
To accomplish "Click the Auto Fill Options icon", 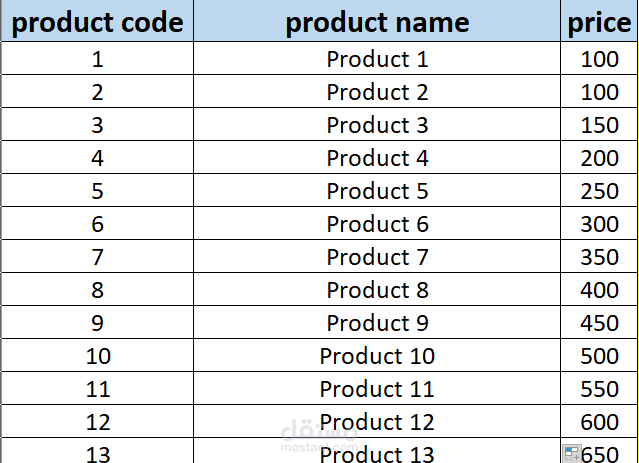I will (572, 454).
